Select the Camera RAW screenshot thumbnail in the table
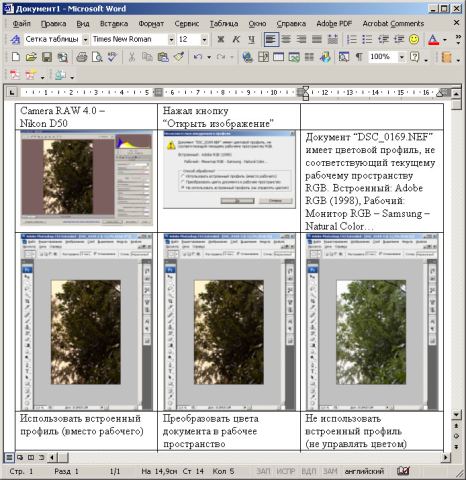Screen dimensions: 466x480 point(86,178)
